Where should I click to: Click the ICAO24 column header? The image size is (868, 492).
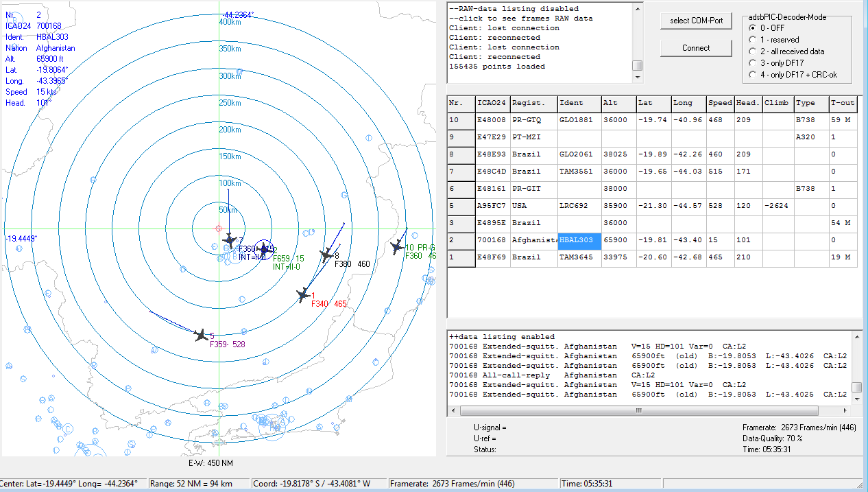[x=492, y=103]
